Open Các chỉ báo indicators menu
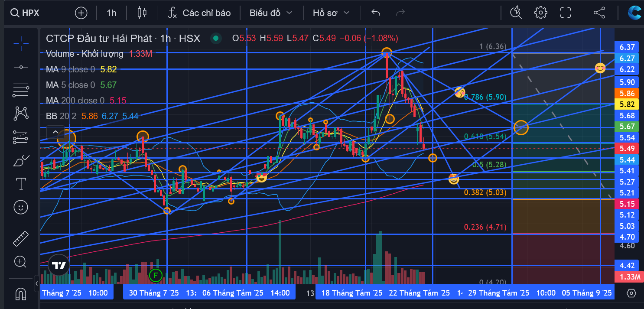The width and height of the screenshot is (644, 309). (199, 13)
